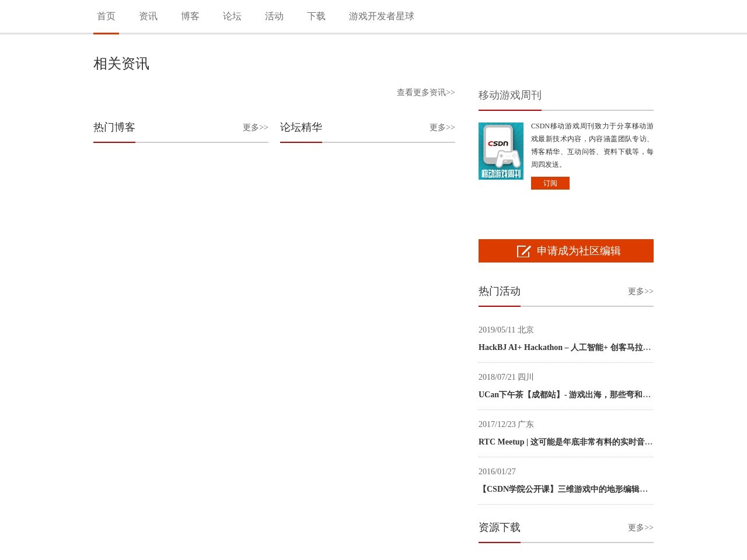This screenshot has width=747, height=560.
Task: Click 更多>> next to 论坛精华
Action: (442, 127)
